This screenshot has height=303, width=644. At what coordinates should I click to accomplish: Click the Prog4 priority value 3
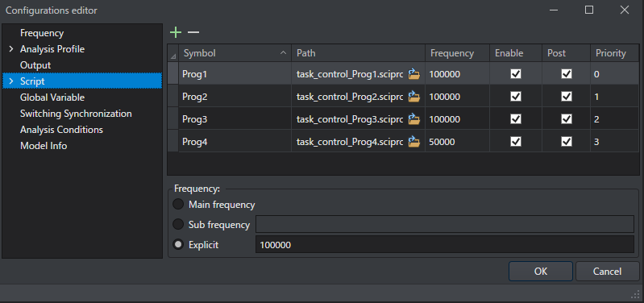tap(596, 142)
